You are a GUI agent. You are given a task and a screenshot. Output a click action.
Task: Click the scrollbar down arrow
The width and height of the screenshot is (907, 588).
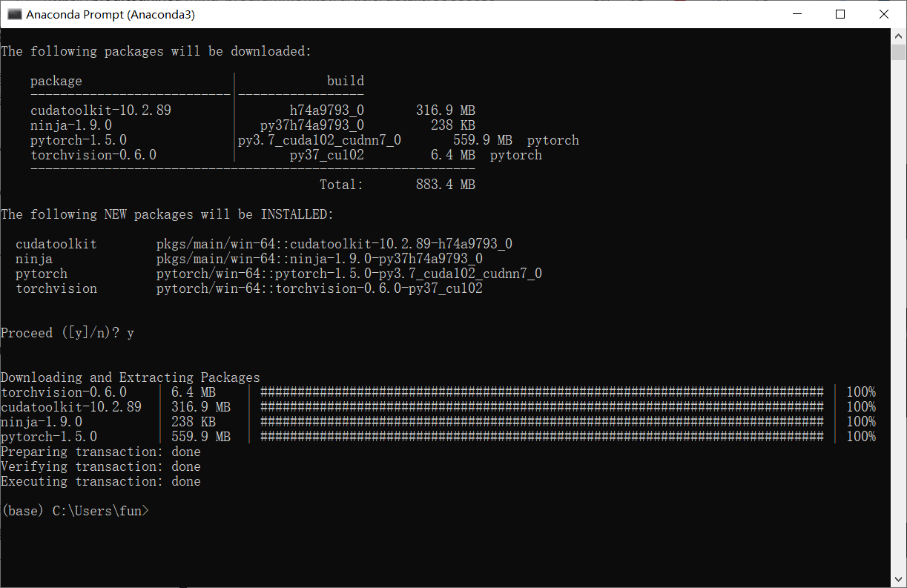(x=898, y=580)
